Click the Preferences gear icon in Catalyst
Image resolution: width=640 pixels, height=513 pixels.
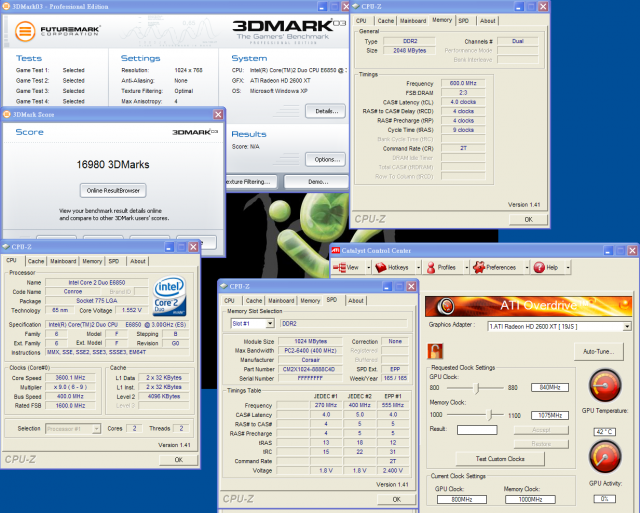coord(479,267)
